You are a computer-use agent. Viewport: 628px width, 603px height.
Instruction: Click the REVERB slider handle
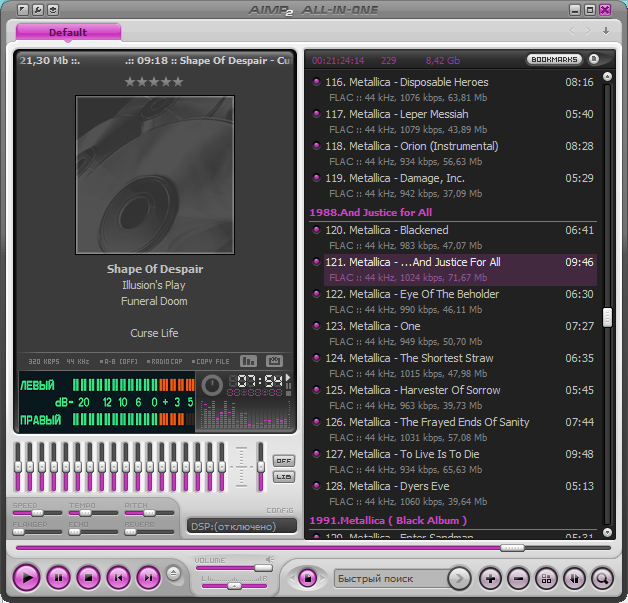(x=131, y=532)
